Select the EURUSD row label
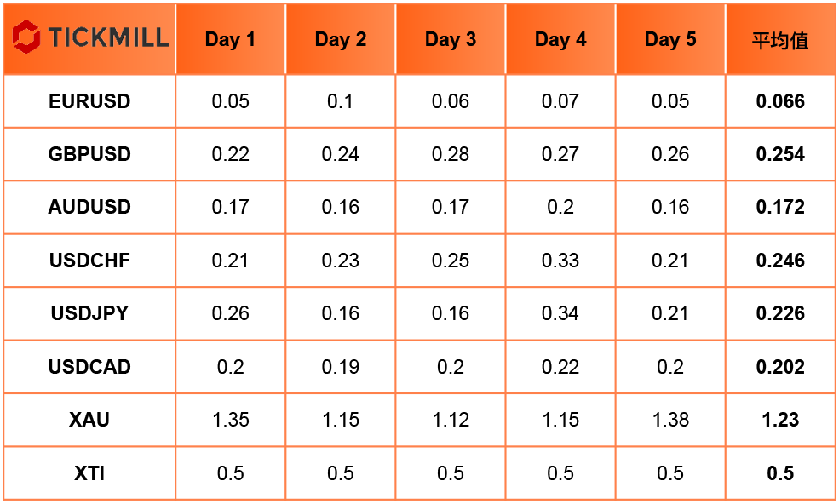The height and width of the screenshot is (504, 839). (89, 101)
